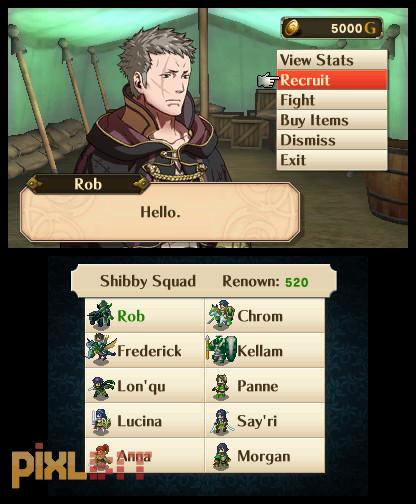This screenshot has height=504, width=416.
Task: Click Lon'qu's swordsman sprite icon
Action: pos(102,387)
